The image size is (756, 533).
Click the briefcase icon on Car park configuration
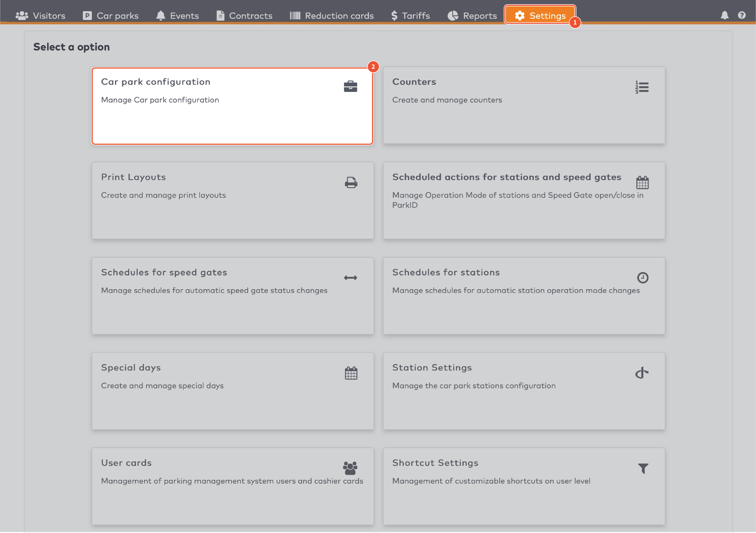(x=350, y=87)
